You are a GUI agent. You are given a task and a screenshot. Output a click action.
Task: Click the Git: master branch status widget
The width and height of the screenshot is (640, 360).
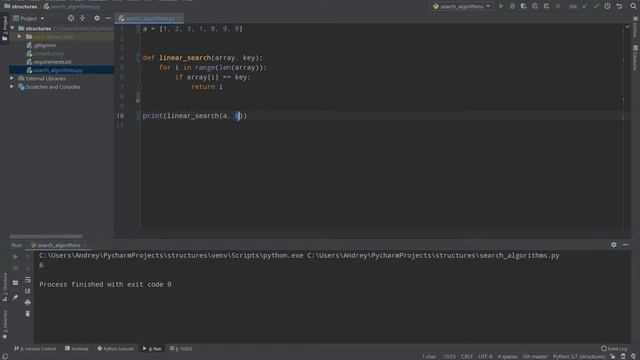(x=535, y=357)
